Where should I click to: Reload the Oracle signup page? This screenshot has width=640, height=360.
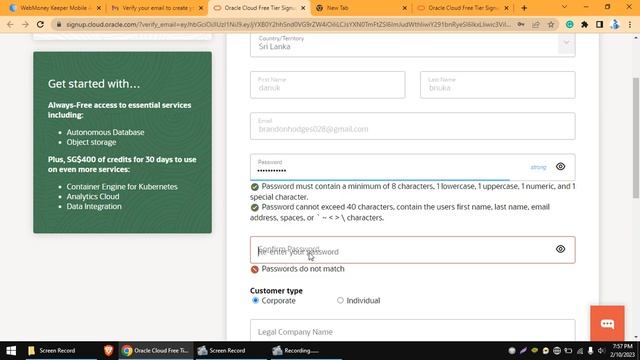[x=40, y=24]
